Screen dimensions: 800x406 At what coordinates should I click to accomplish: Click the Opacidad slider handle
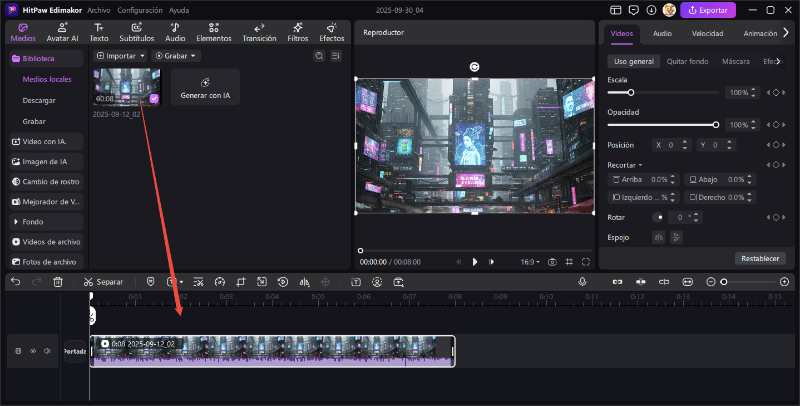point(716,124)
